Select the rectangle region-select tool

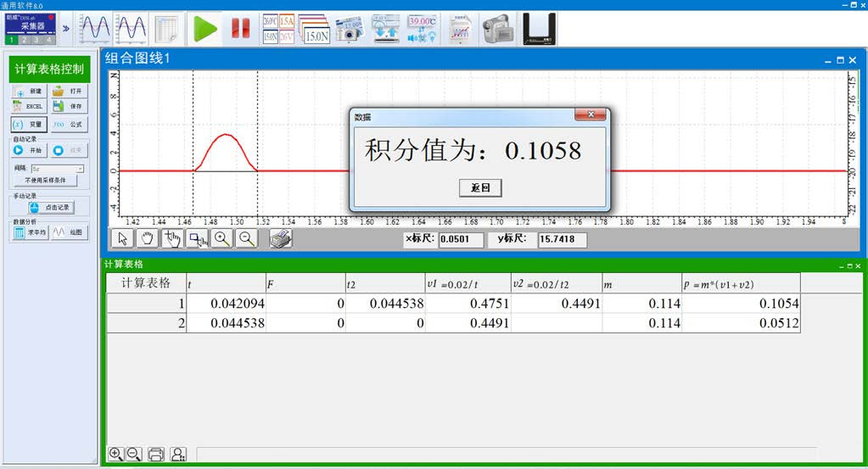point(198,239)
